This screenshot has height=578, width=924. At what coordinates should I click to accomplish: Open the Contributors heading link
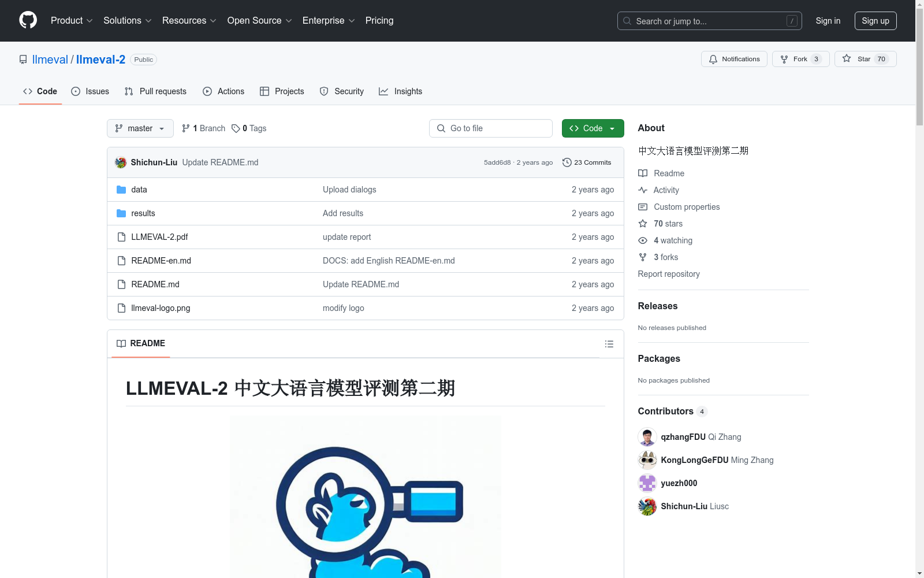(x=672, y=411)
